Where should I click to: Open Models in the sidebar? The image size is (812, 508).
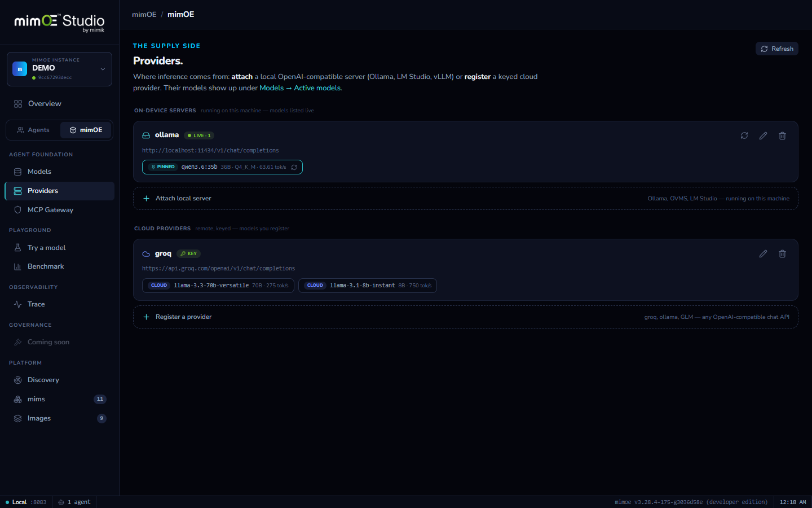tap(59, 172)
